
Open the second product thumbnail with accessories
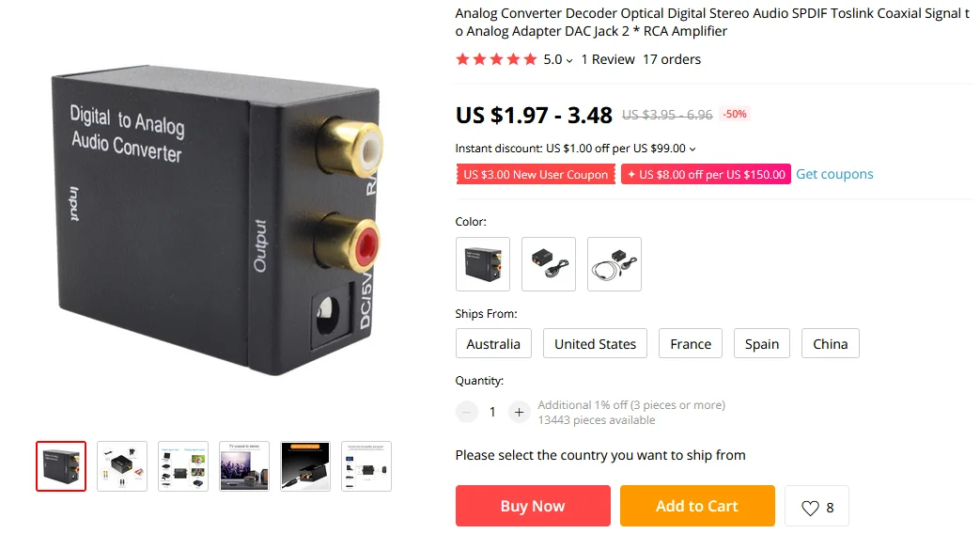(x=122, y=466)
